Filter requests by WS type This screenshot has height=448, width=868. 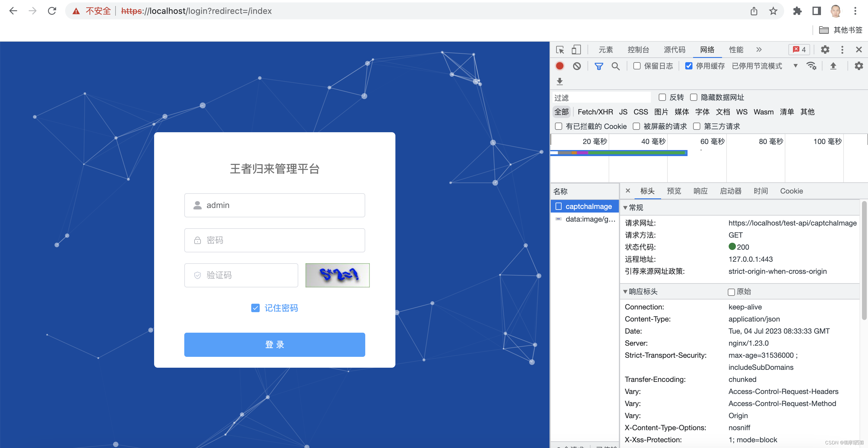pyautogui.click(x=742, y=112)
